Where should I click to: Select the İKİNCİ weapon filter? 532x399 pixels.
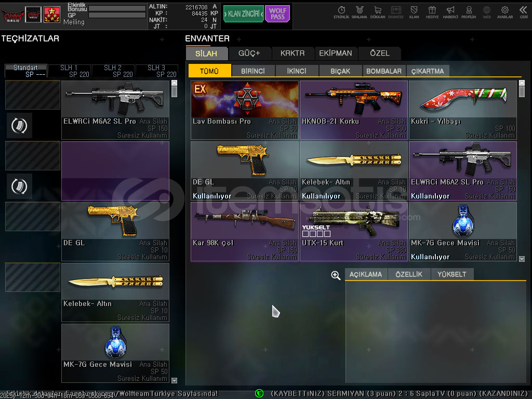click(297, 71)
